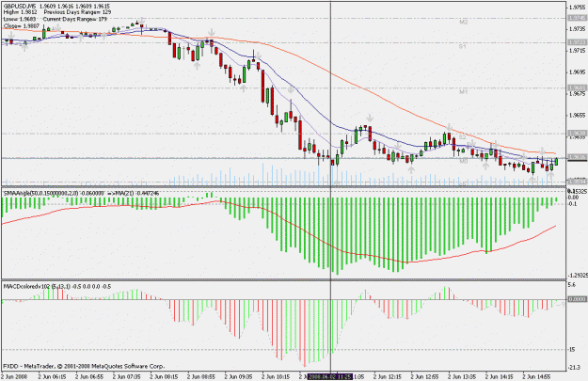Click the highlighted 2008.06.02 11:25 crosshair time

coord(330,377)
